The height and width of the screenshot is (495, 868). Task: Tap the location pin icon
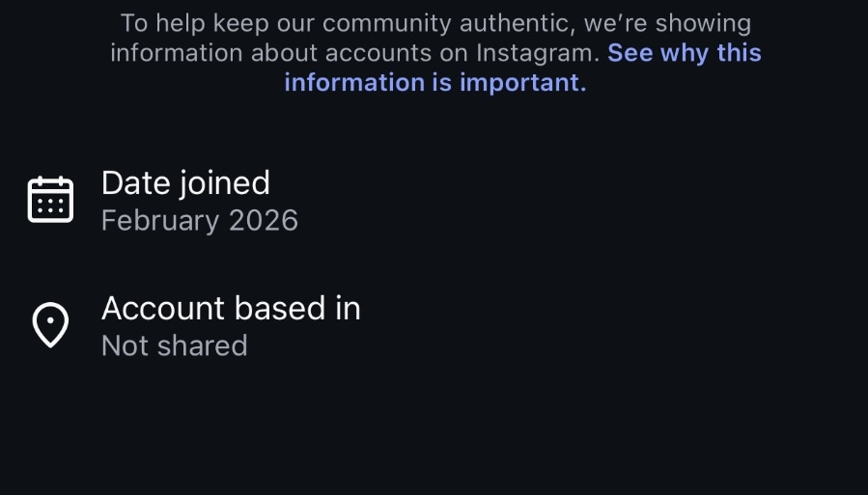click(50, 324)
